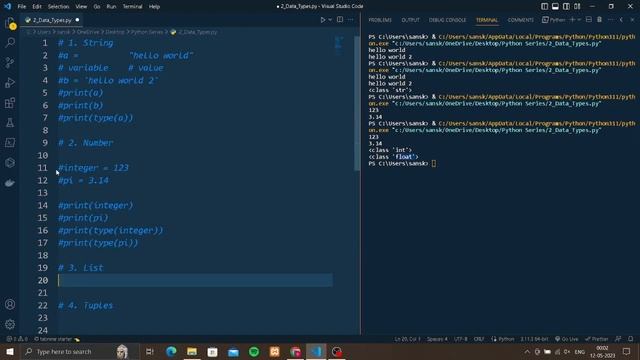The height and width of the screenshot is (360, 640).
Task: Change encoding via UTF-8 status item
Action: click(x=461, y=339)
